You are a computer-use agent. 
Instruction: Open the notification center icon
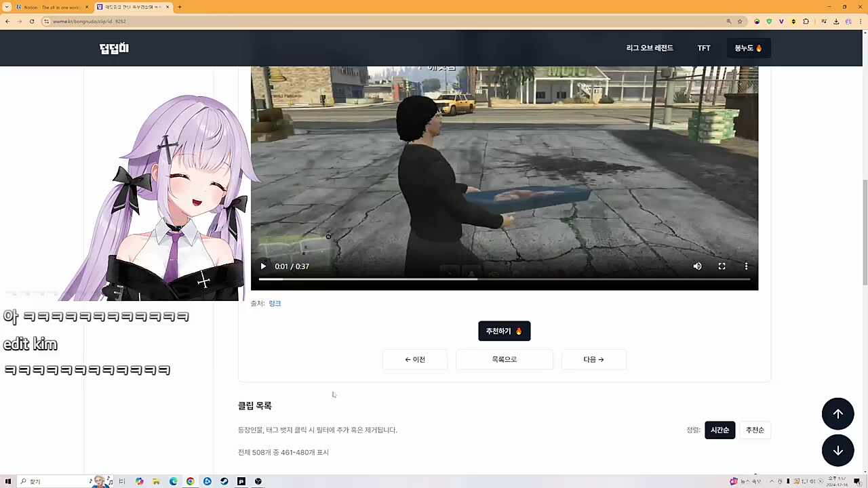coord(857,481)
